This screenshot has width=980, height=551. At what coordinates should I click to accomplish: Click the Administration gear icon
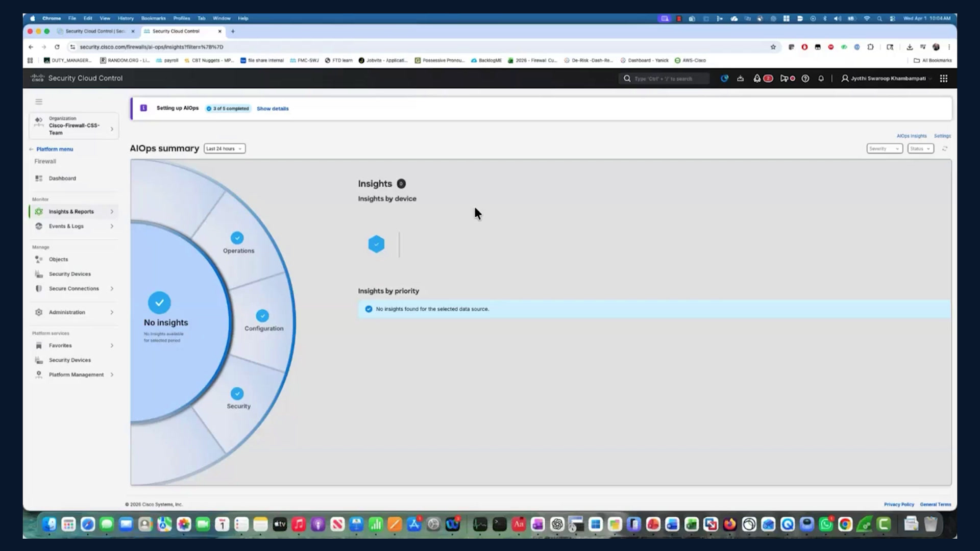pyautogui.click(x=39, y=312)
